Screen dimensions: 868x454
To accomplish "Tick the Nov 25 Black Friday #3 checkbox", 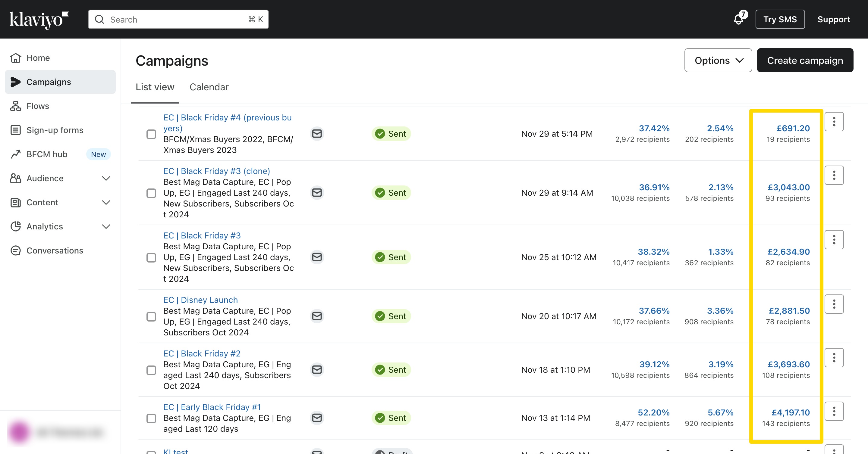I will point(151,257).
